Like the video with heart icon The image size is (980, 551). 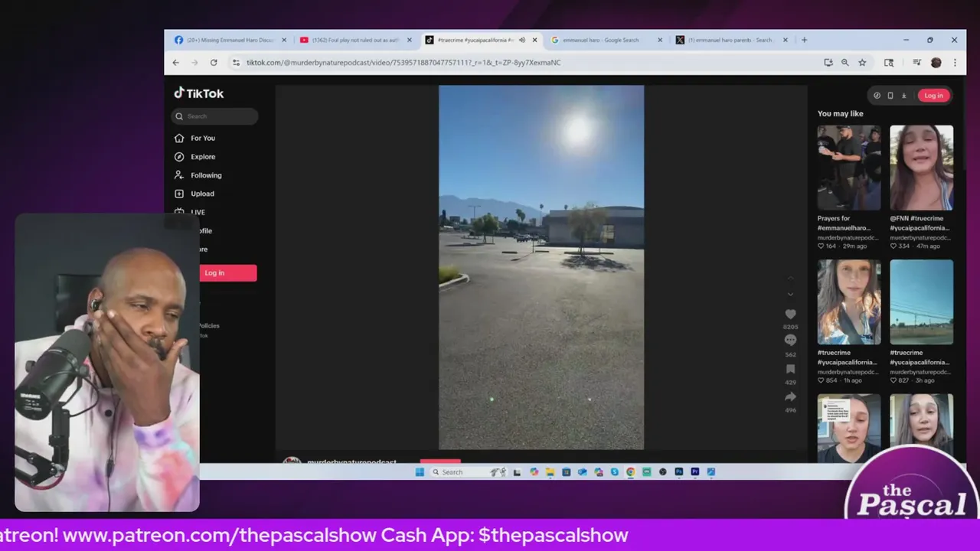(x=791, y=314)
